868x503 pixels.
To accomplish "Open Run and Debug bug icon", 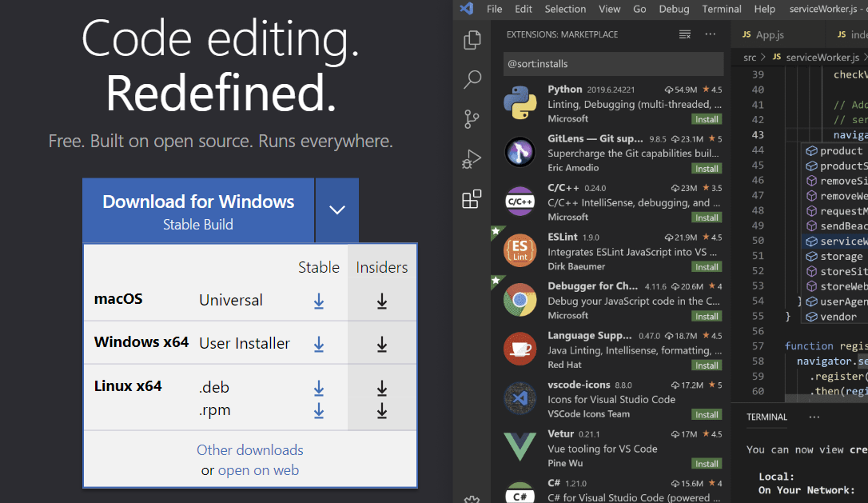I will (472, 159).
